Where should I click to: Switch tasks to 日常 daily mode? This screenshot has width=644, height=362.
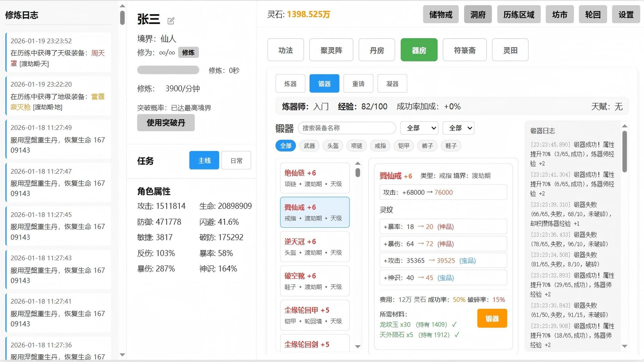[236, 160]
